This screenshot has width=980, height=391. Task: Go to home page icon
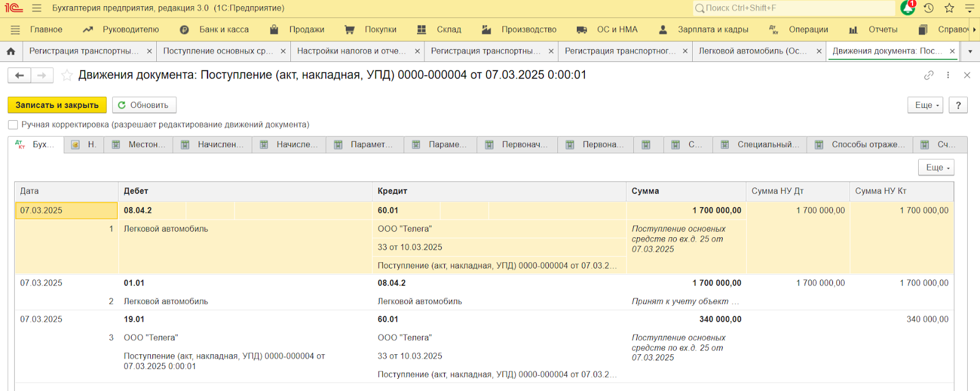click(x=11, y=51)
